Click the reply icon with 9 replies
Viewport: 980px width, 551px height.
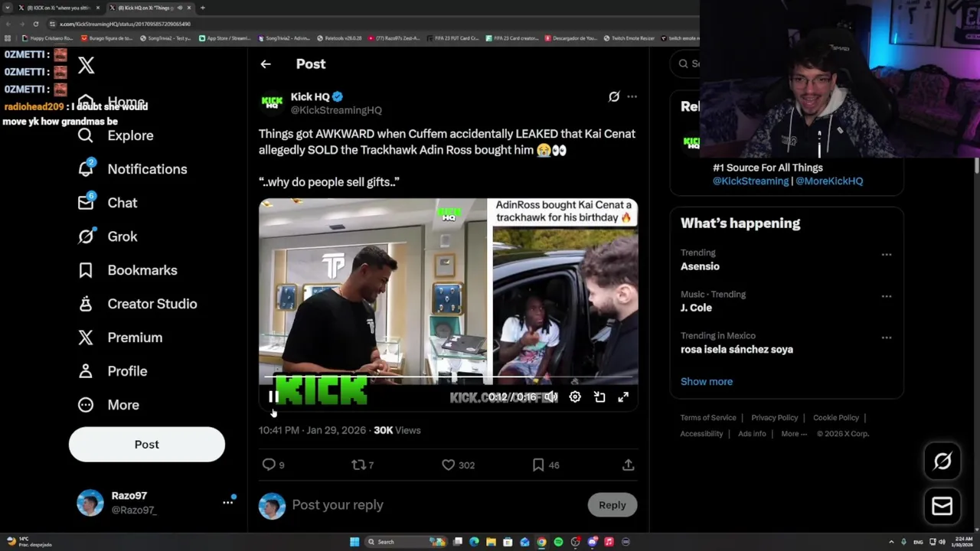point(273,465)
